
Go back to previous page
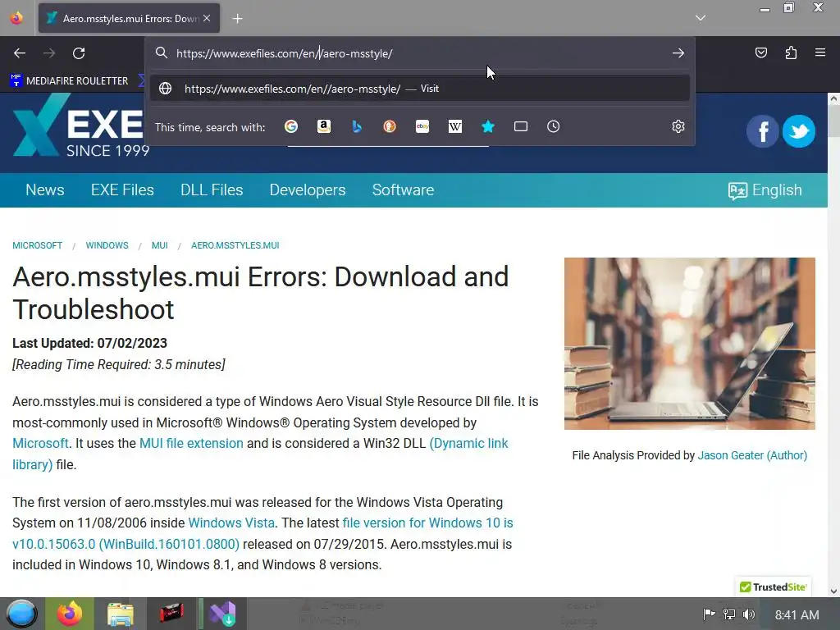pyautogui.click(x=20, y=53)
